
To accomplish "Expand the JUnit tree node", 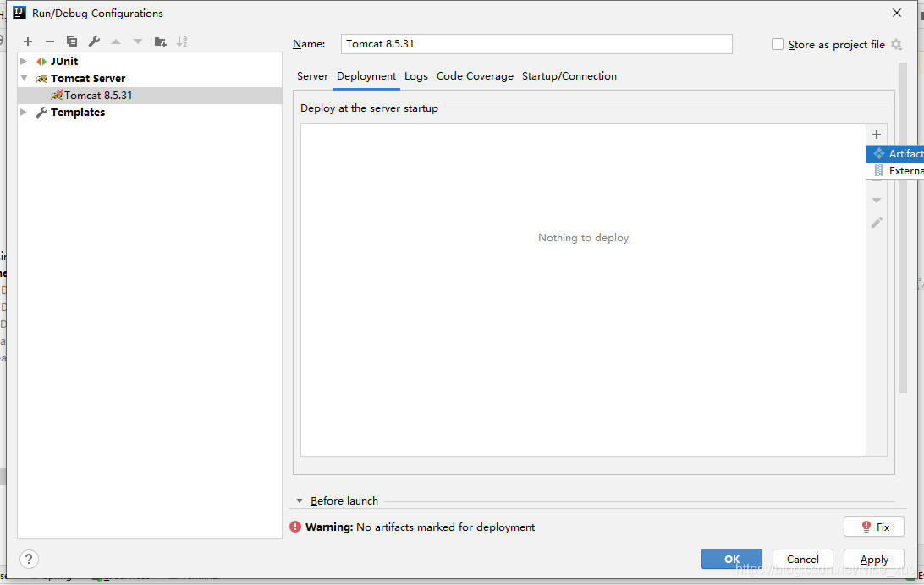I will (24, 61).
